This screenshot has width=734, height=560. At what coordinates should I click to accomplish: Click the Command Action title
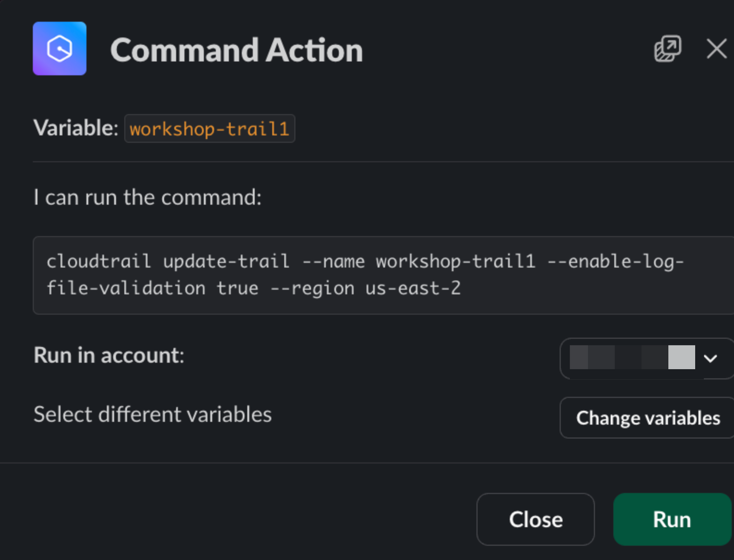pyautogui.click(x=237, y=50)
